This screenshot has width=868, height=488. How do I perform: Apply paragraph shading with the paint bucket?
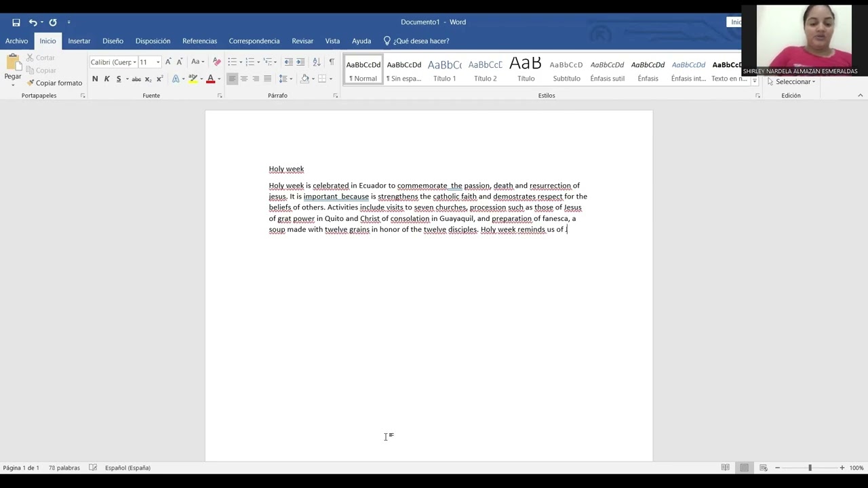coord(304,79)
